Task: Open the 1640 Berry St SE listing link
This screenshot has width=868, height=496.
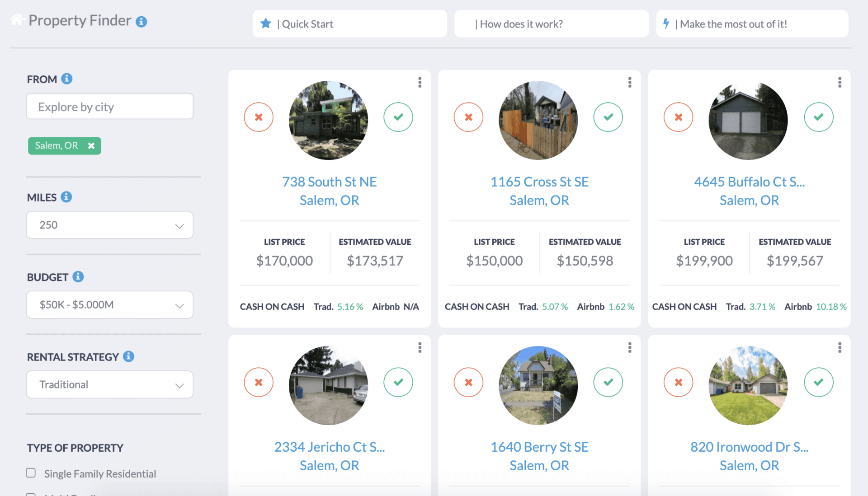Action: 539,447
